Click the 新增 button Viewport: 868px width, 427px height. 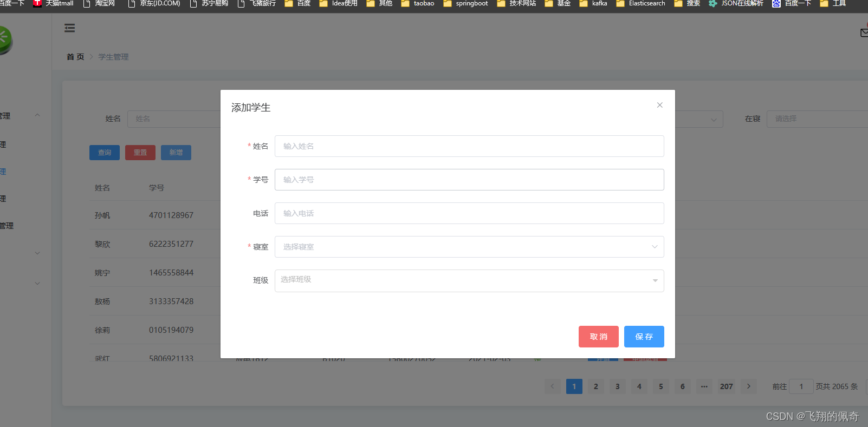pyautogui.click(x=176, y=153)
